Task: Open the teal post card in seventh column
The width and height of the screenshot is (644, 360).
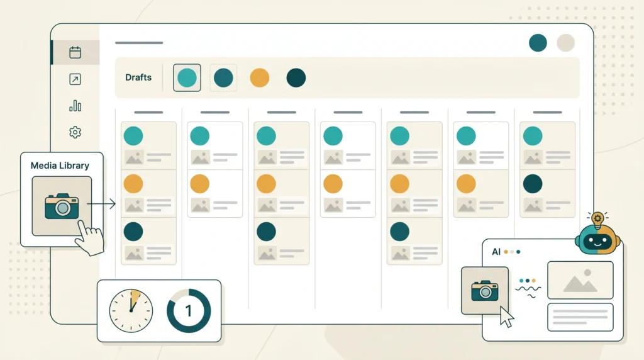Action: pos(548,145)
